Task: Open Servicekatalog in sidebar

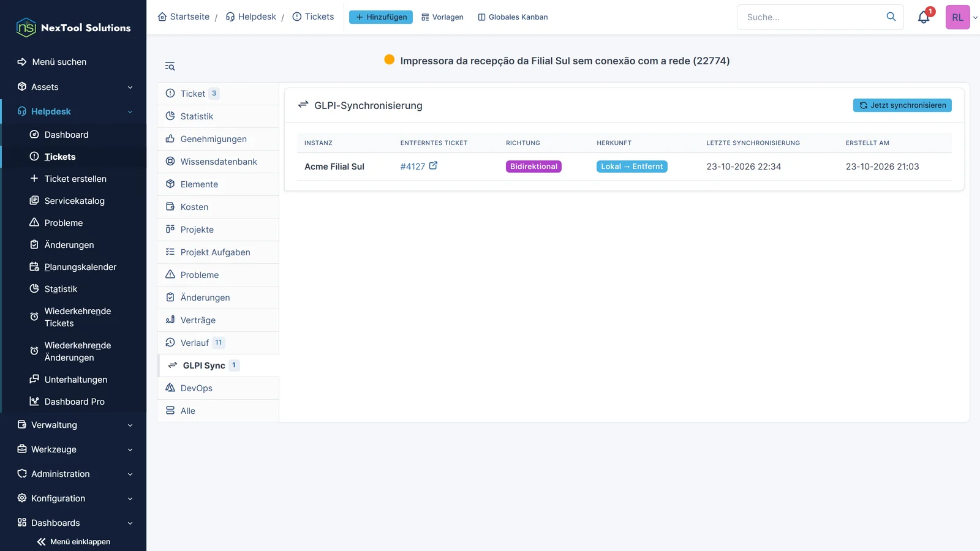Action: 75,201
